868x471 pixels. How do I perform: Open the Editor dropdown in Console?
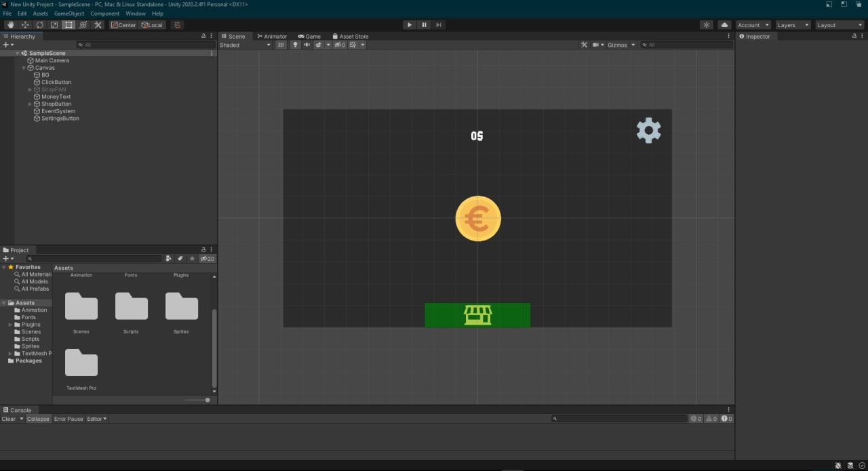(96, 419)
